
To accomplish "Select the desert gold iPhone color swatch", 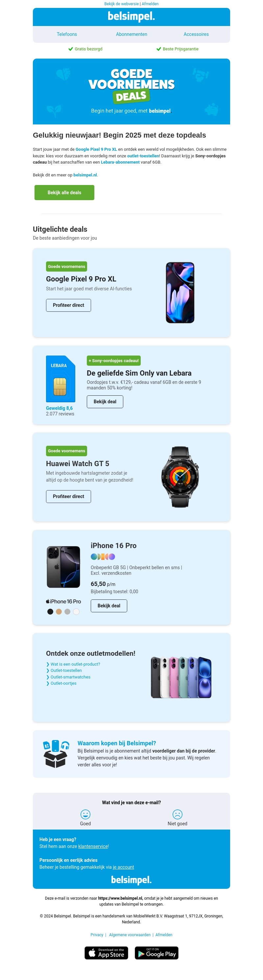I will pyautogui.click(x=59, y=611).
